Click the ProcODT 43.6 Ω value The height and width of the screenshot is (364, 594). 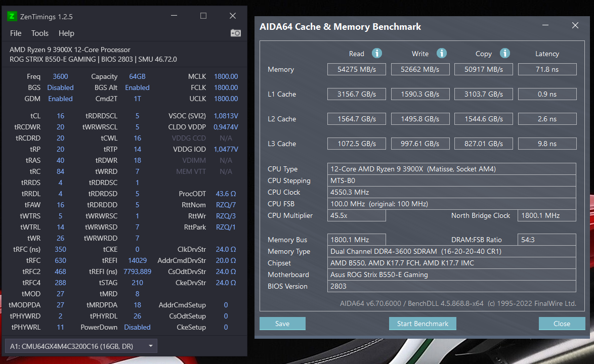click(226, 194)
